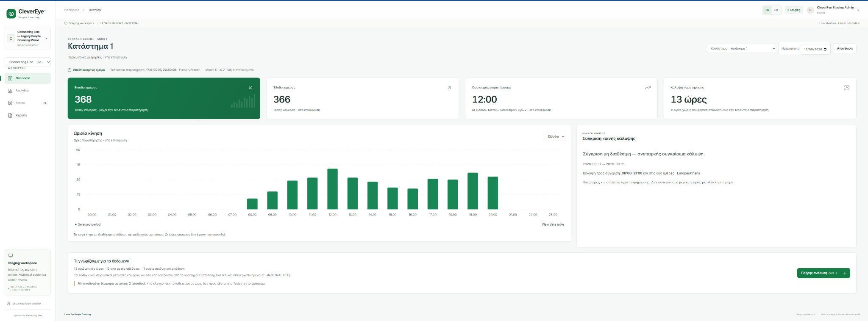The image size is (868, 321).
Task: Click the 19:00 bar in hourly chart
Action: click(473, 191)
